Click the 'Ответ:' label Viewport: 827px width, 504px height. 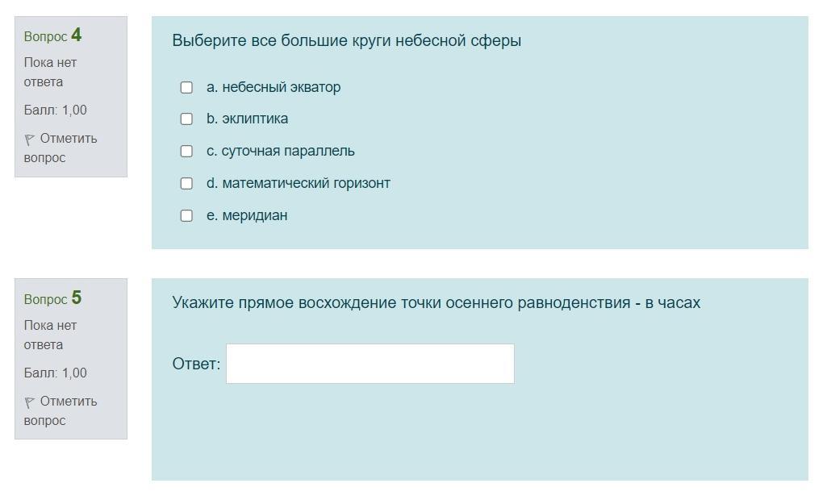[196, 364]
